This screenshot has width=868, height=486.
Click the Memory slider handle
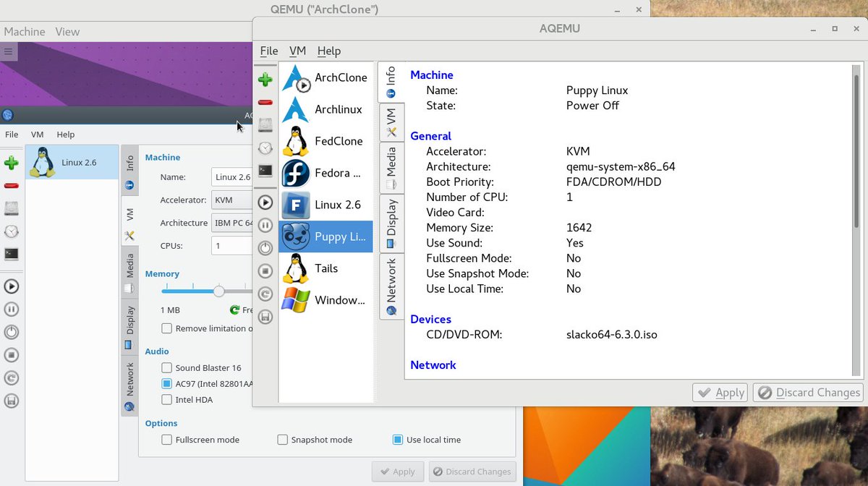(218, 291)
